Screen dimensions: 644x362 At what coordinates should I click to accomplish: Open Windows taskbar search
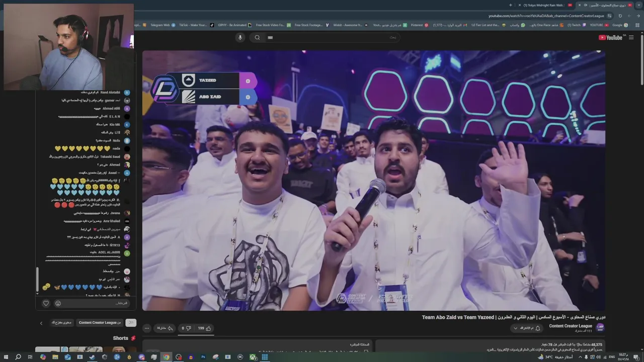click(18, 357)
